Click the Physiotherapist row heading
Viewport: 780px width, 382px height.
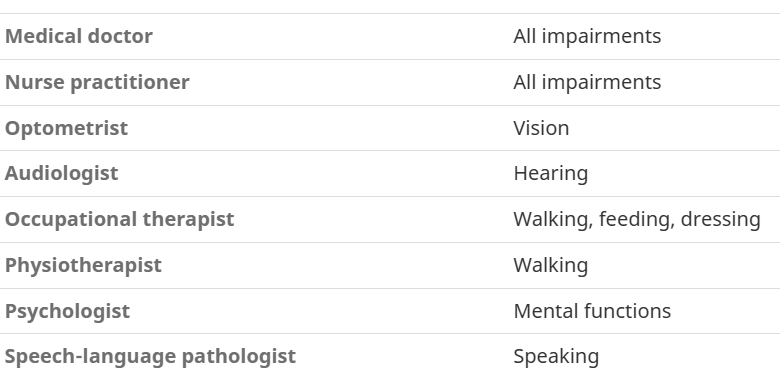(x=83, y=265)
